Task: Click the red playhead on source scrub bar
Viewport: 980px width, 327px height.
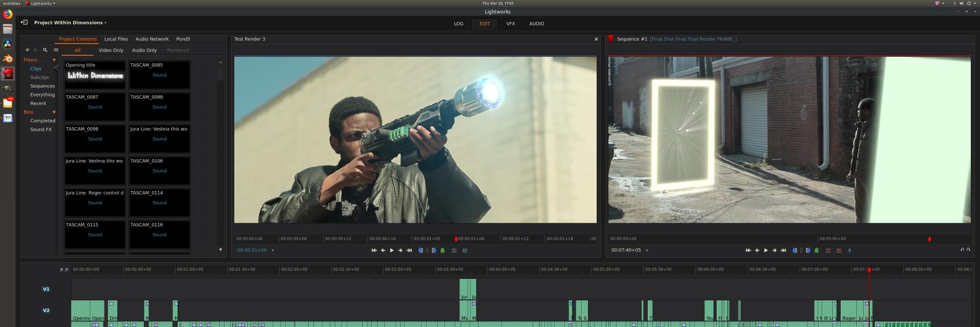Action: pos(456,239)
